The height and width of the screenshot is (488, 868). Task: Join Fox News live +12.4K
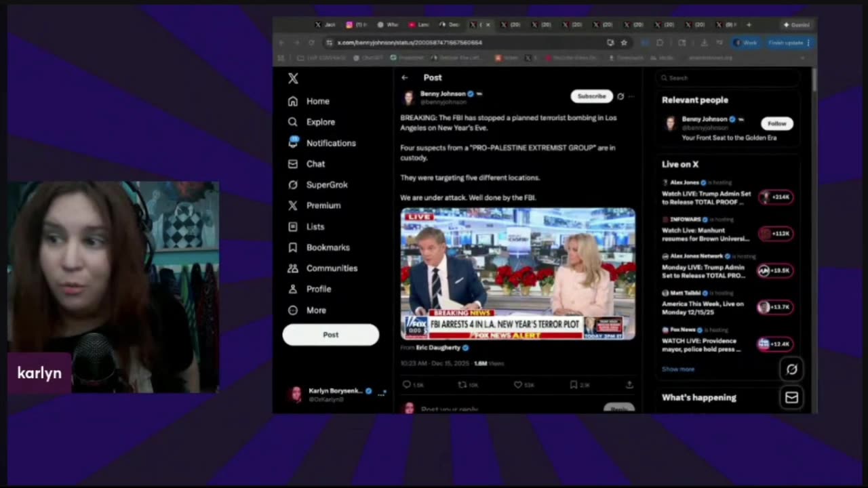pyautogui.click(x=776, y=344)
